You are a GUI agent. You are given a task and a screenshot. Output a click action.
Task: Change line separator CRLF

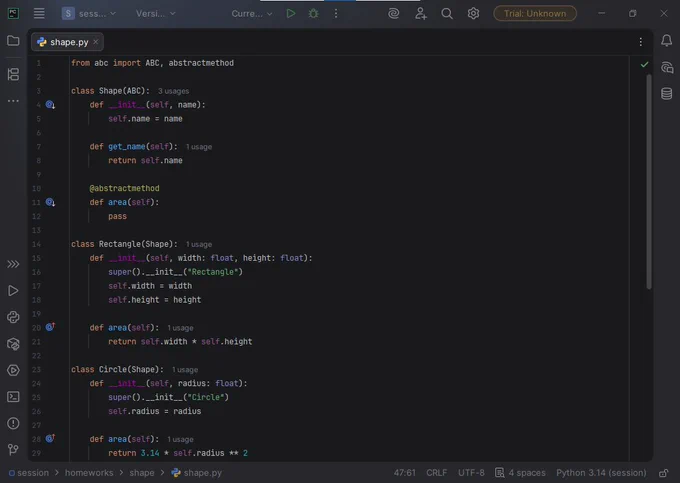tap(436, 473)
